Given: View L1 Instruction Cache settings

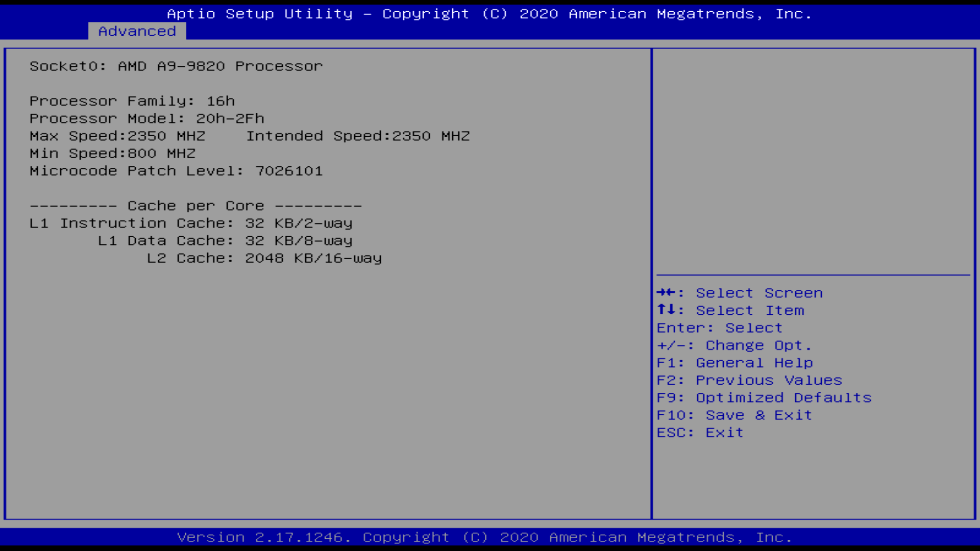Looking at the screenshot, I should 190,222.
